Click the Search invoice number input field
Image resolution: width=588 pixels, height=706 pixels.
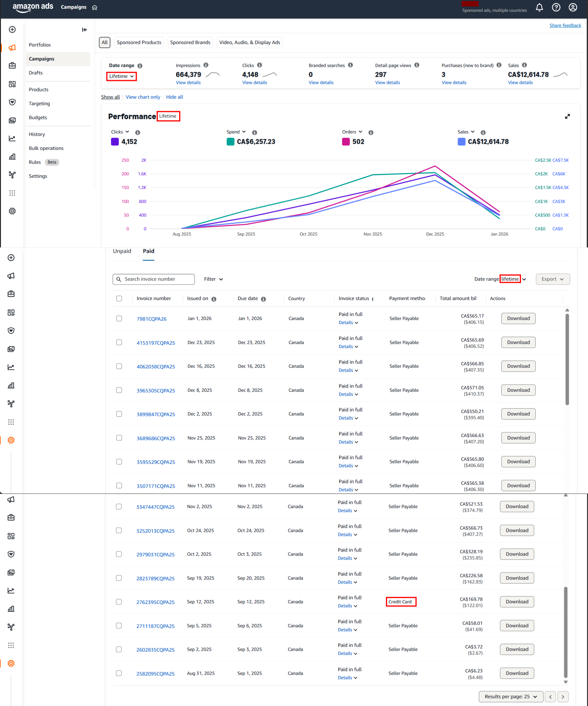[x=154, y=279]
